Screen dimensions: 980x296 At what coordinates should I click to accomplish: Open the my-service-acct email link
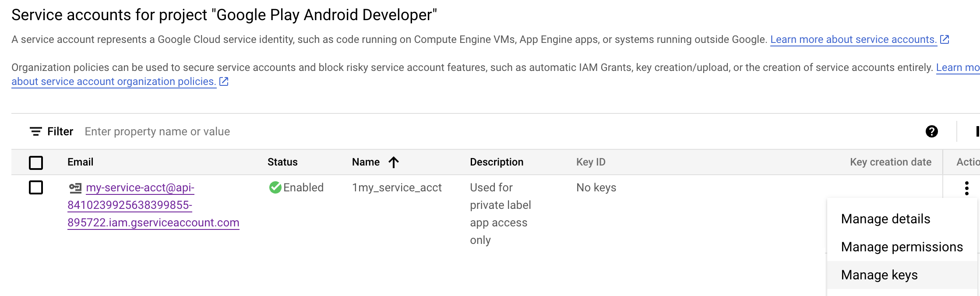[153, 205]
